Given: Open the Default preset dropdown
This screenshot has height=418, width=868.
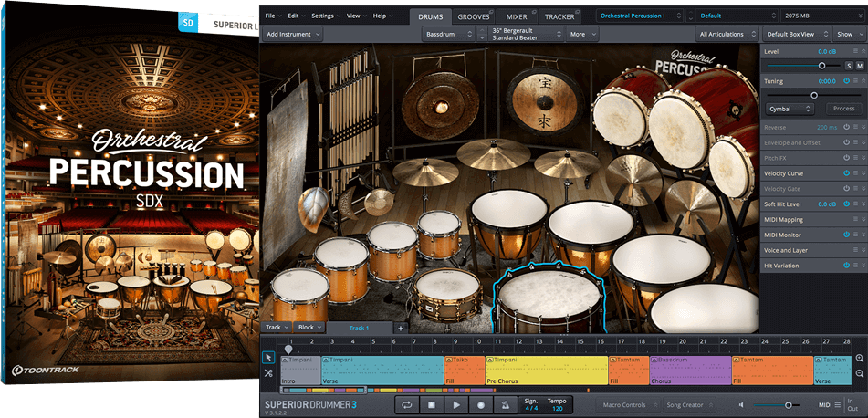Looking at the screenshot, I should pos(737,16).
